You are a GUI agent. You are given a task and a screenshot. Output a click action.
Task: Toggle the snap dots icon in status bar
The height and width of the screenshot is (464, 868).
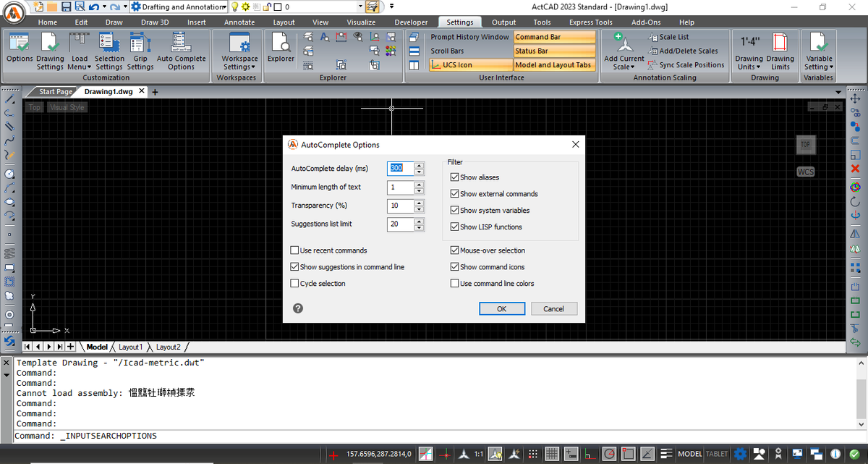tap(533, 454)
